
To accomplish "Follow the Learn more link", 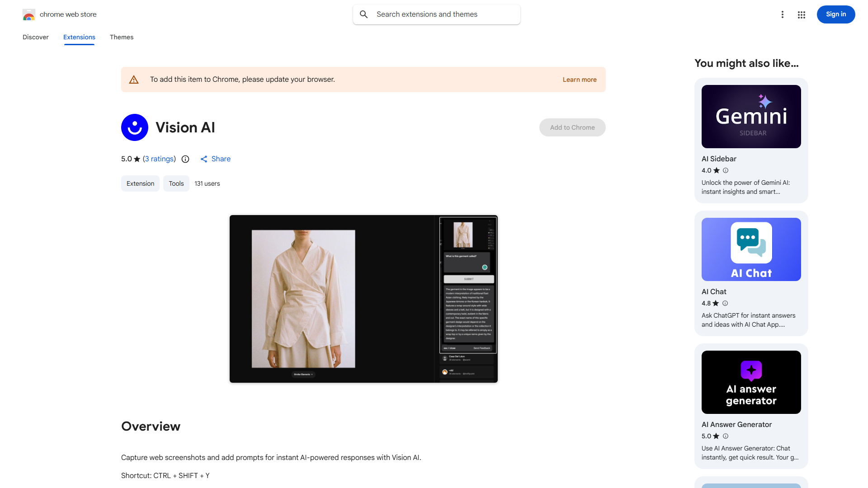I will click(580, 80).
